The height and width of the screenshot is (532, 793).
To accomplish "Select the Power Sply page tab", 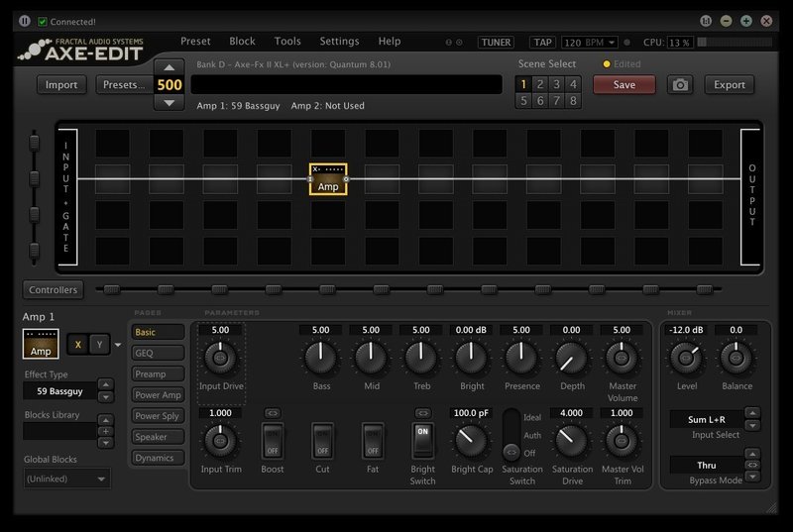I will [x=158, y=416].
